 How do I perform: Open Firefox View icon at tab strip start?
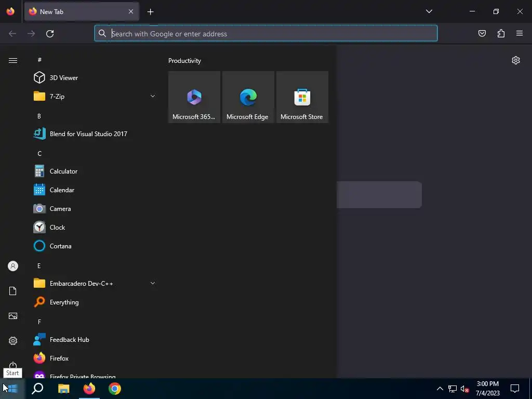(10, 11)
